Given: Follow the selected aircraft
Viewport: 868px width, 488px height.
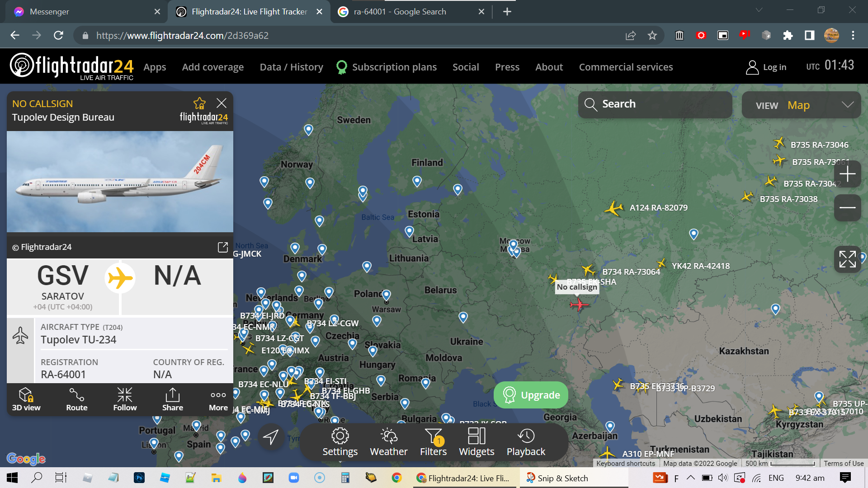Looking at the screenshot, I should tap(125, 399).
